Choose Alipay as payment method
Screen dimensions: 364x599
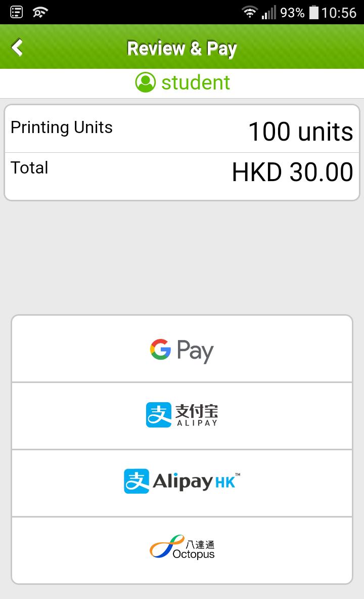coord(182,416)
